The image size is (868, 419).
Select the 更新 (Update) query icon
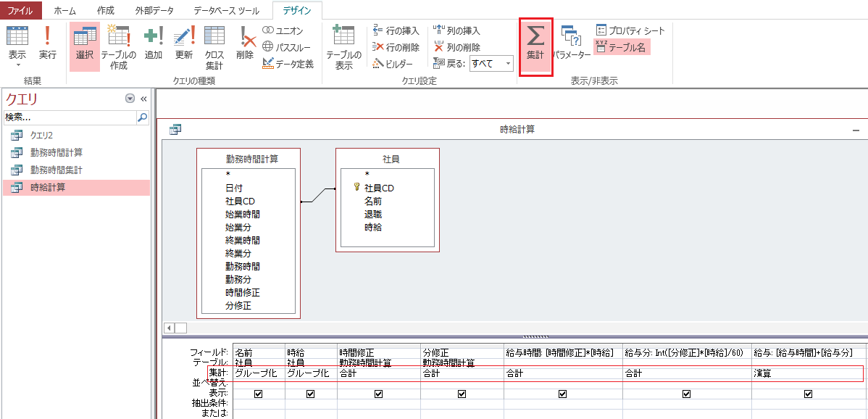[184, 42]
